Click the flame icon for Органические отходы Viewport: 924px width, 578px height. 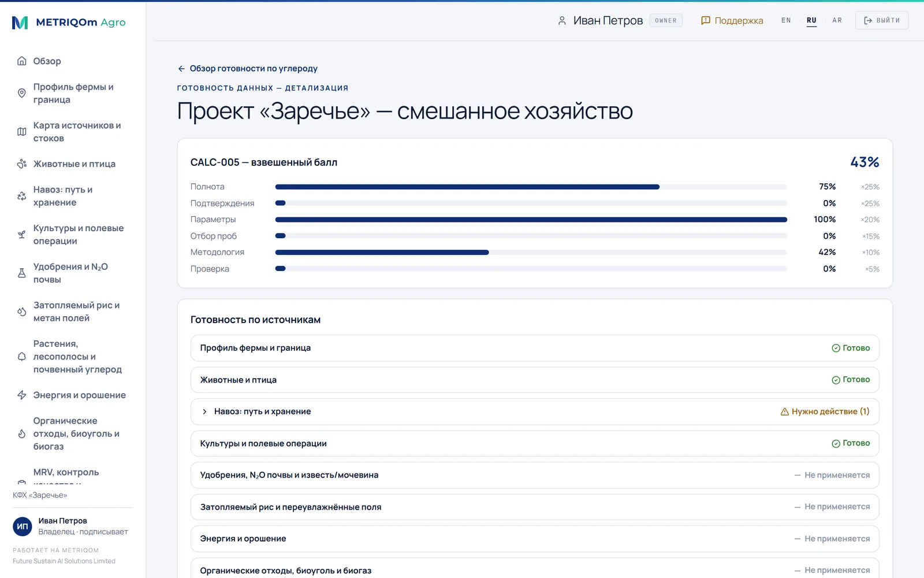[22, 433]
